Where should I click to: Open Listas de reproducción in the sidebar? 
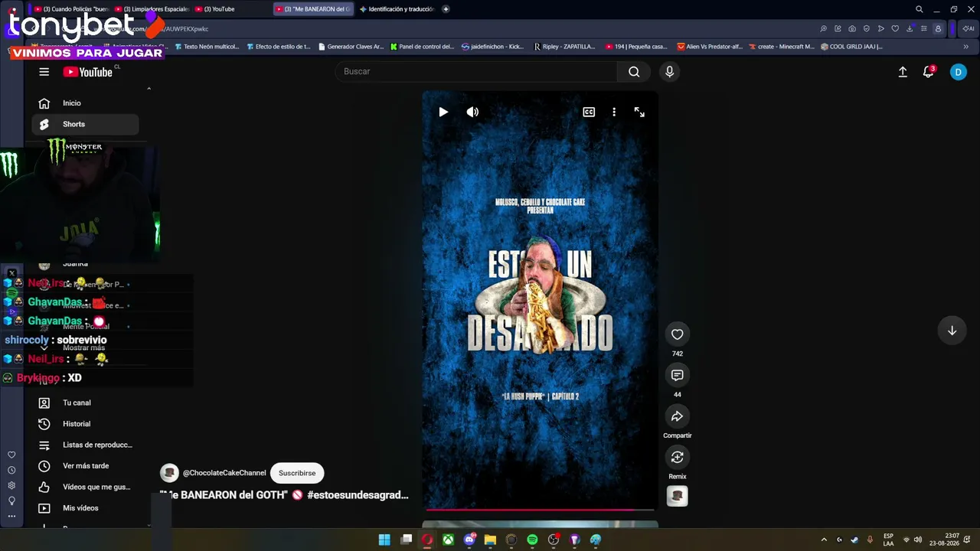click(85, 445)
